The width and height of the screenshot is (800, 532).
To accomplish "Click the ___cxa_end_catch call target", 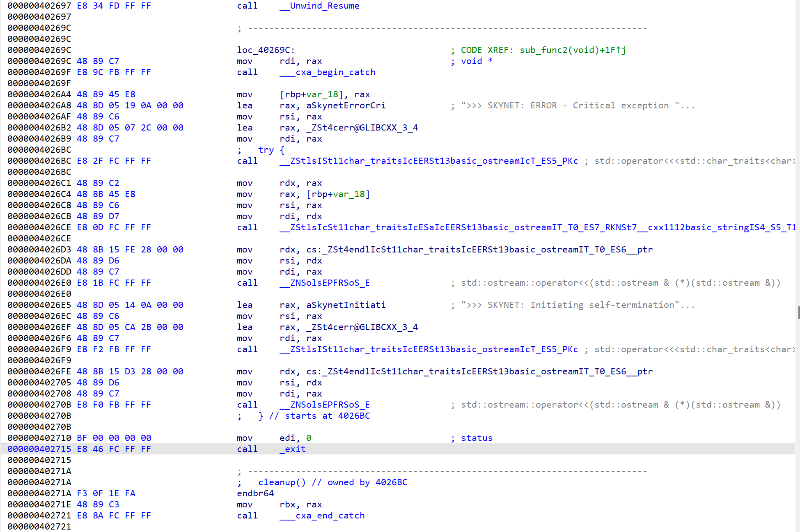I will (x=322, y=516).
